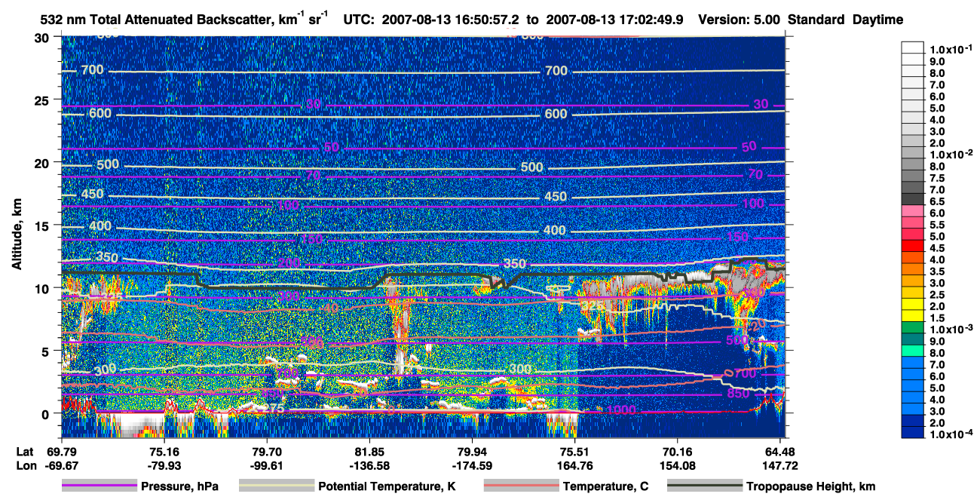Click the longitude value '-69.67'
The image size is (980, 503).
pyautogui.click(x=62, y=465)
